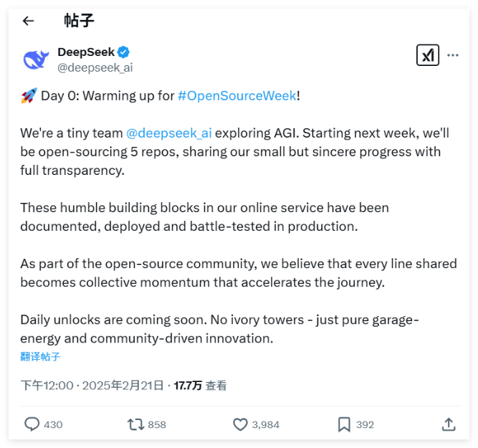Open the #OpenSourceWeek hashtag
The height and width of the screenshot is (448, 478).
point(236,96)
